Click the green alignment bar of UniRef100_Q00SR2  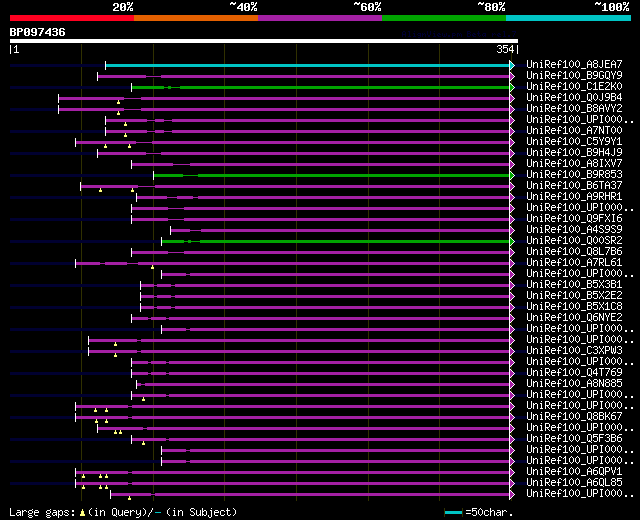(x=336, y=242)
